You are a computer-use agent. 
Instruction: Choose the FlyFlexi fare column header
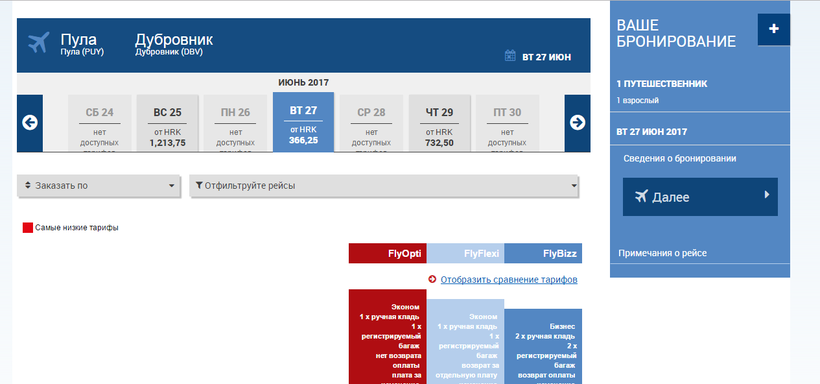[x=465, y=254]
